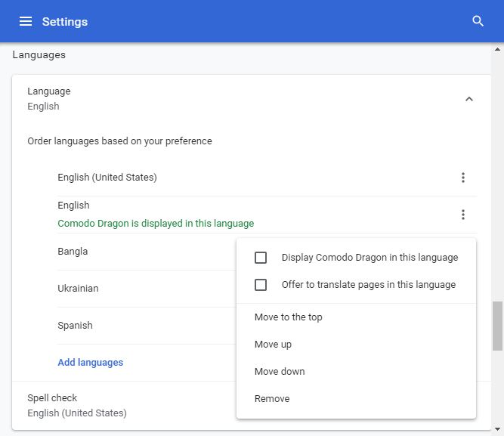This screenshot has width=504, height=436.
Task: Click the Add languages link
Action: pyautogui.click(x=91, y=363)
